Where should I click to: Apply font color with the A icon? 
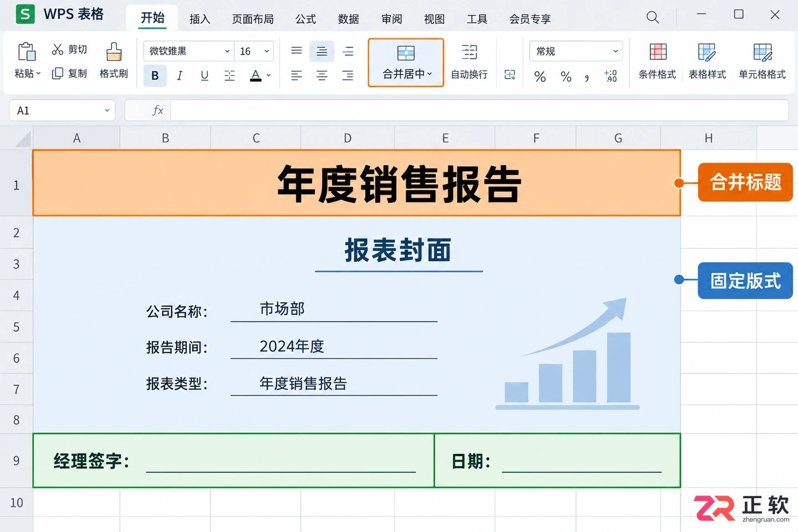coord(255,75)
